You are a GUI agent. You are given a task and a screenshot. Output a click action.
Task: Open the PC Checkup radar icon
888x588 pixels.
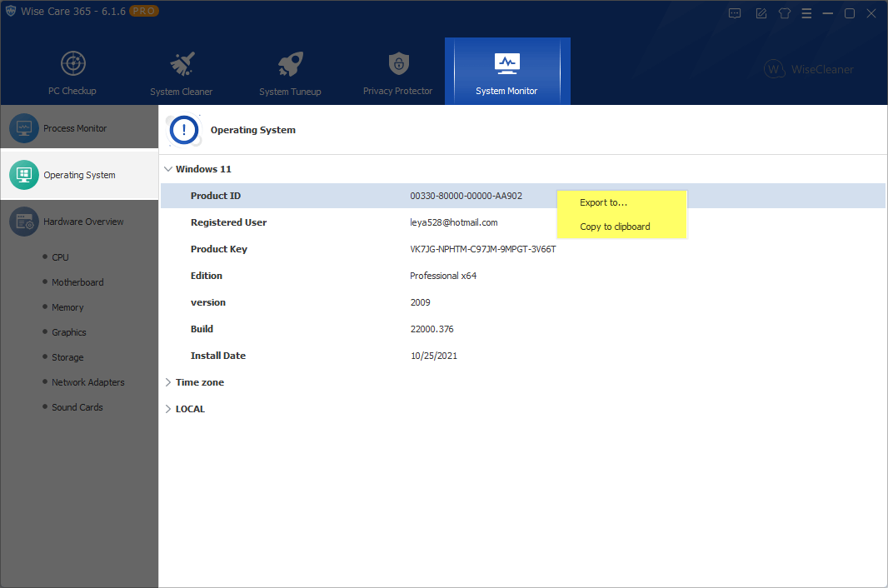tap(73, 63)
